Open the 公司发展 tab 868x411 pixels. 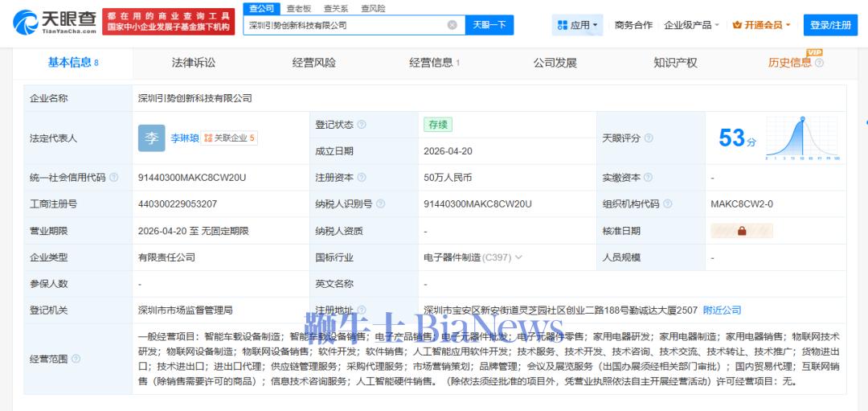pos(555,63)
